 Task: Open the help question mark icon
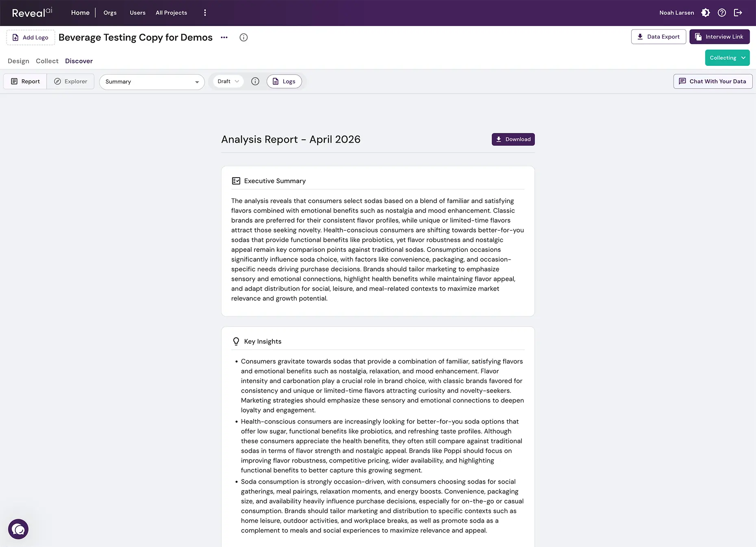pos(722,13)
